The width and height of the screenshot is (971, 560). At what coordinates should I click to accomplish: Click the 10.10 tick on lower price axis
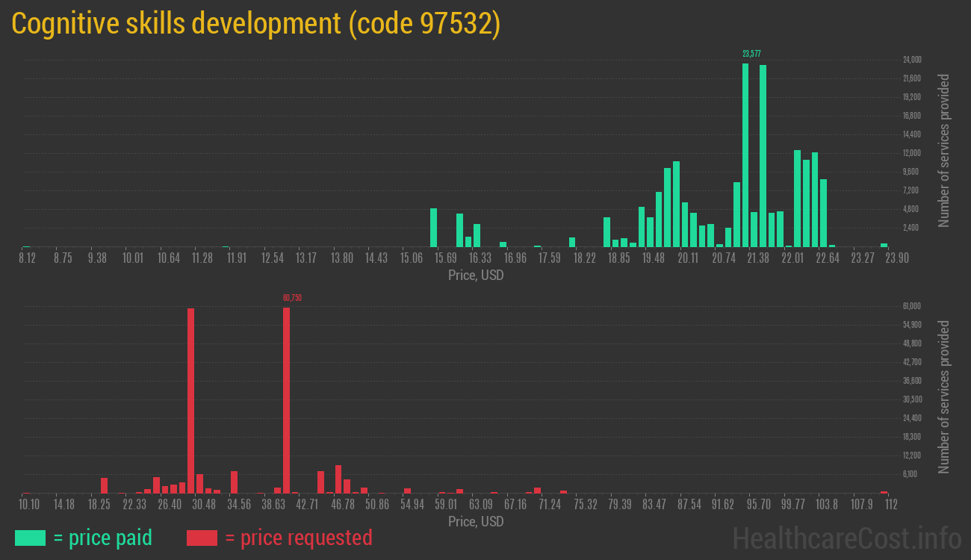coord(29,504)
